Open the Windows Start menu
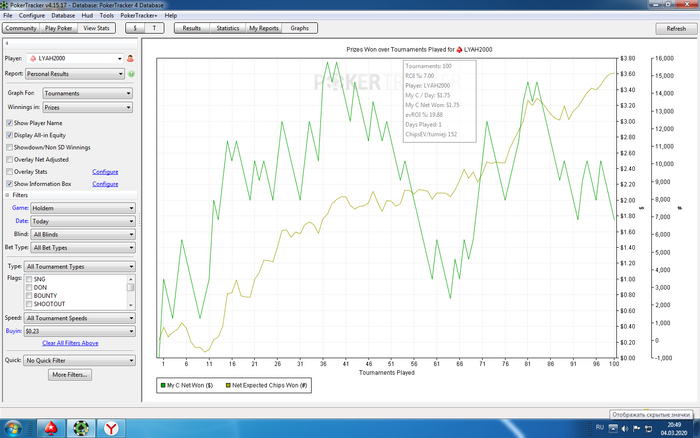The width and height of the screenshot is (700, 438). [x=12, y=429]
